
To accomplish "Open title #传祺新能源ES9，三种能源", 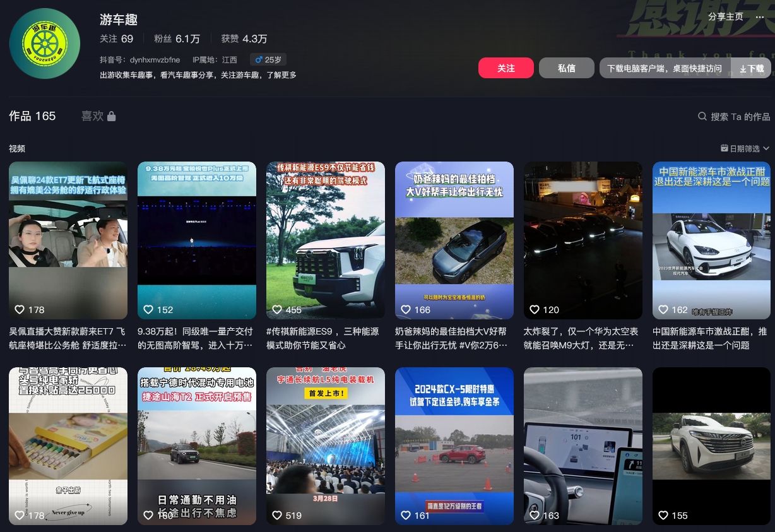I will (323, 338).
